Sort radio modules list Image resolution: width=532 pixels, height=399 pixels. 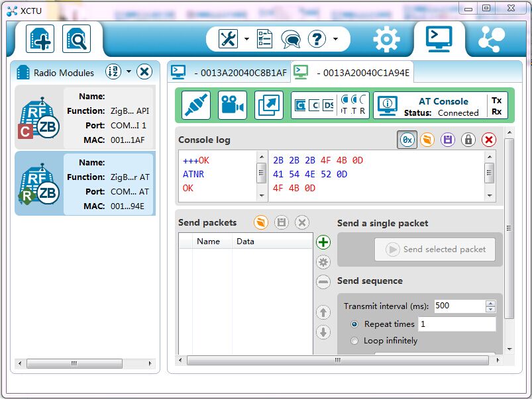click(113, 72)
